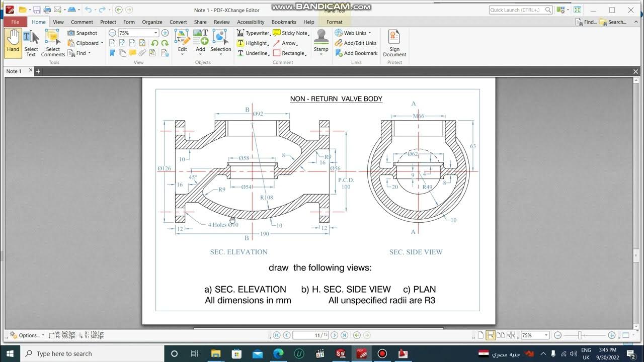This screenshot has width=644, height=362.
Task: Select the Underline text tool
Action: coord(253,53)
